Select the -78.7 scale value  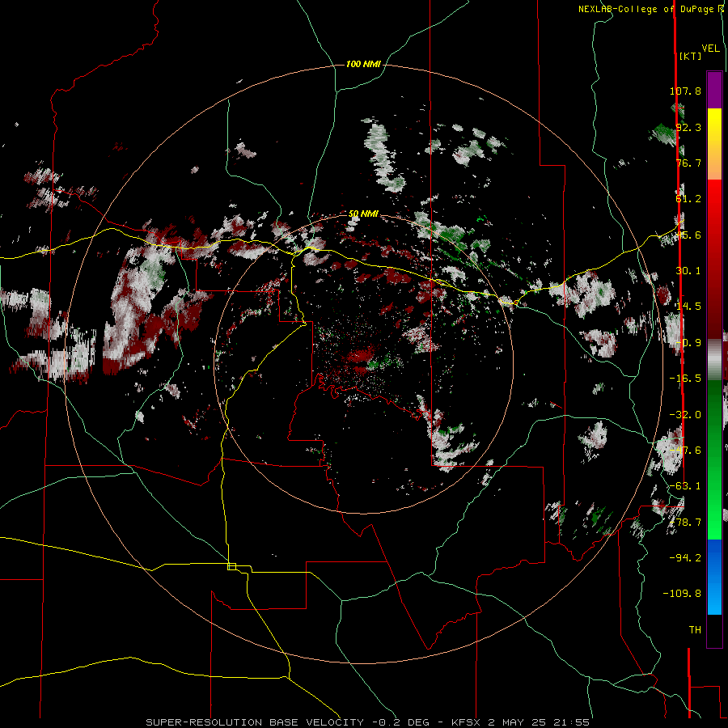[x=685, y=523]
